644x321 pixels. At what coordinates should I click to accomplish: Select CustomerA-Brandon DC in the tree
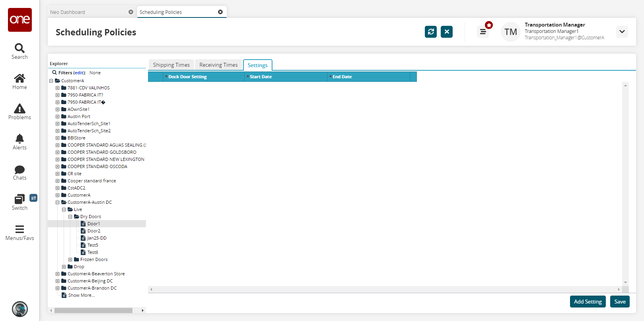point(92,288)
